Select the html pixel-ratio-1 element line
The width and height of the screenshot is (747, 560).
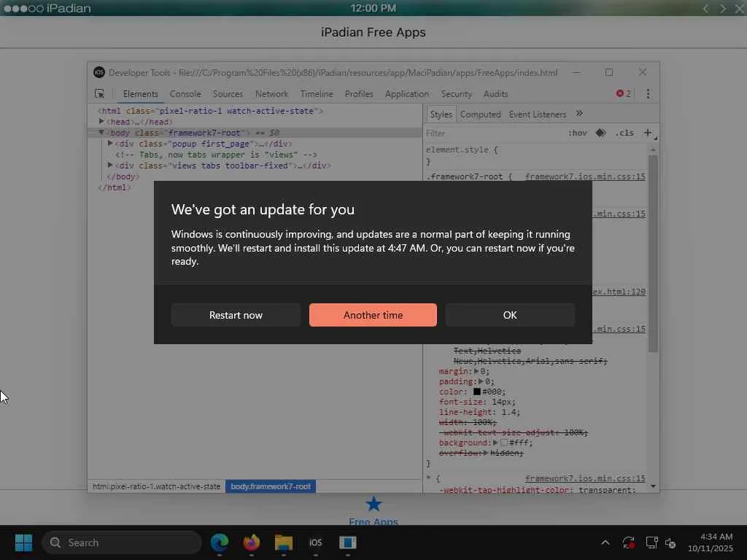point(210,111)
